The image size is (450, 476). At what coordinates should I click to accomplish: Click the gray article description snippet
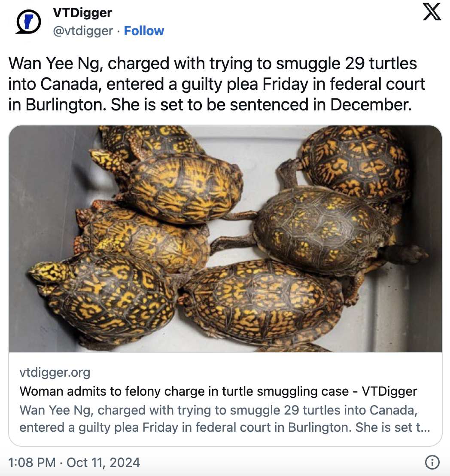pos(219,419)
